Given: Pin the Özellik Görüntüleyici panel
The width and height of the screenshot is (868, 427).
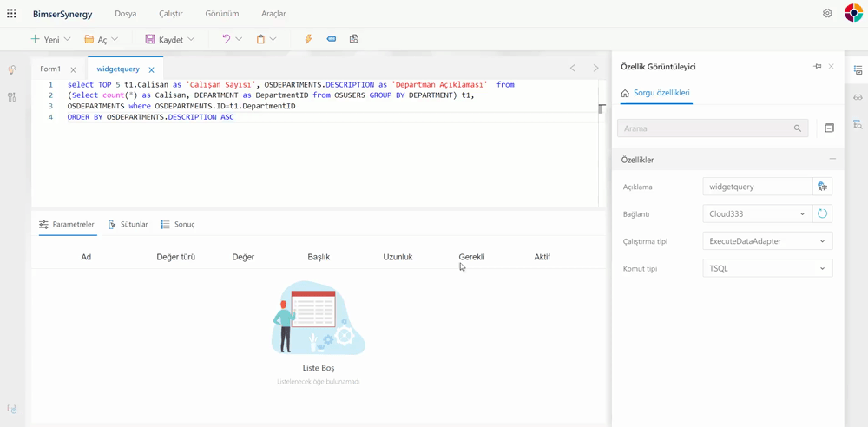Looking at the screenshot, I should [817, 67].
